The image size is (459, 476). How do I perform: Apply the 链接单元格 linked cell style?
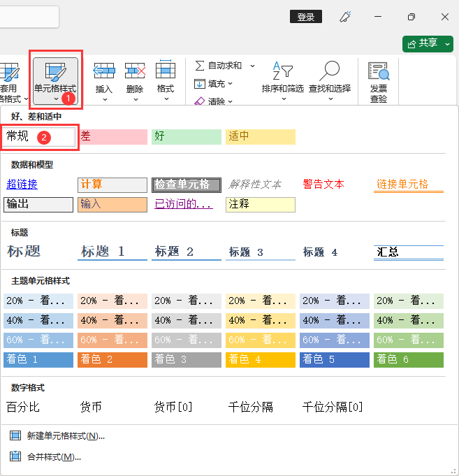[x=409, y=185]
